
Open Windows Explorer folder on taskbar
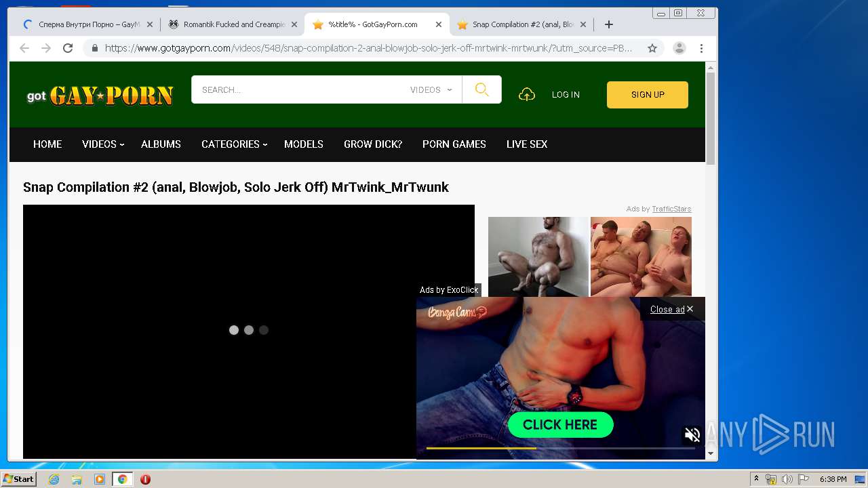click(77, 479)
